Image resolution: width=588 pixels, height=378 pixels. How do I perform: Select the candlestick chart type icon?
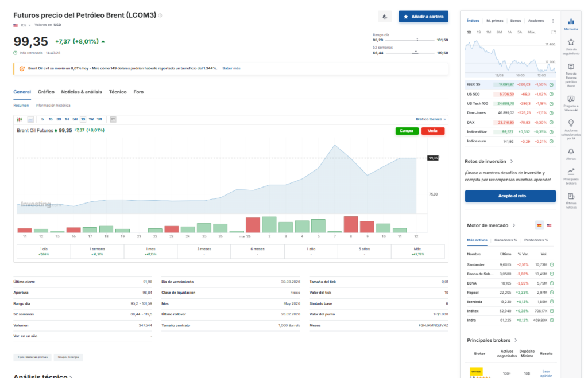tap(20, 119)
